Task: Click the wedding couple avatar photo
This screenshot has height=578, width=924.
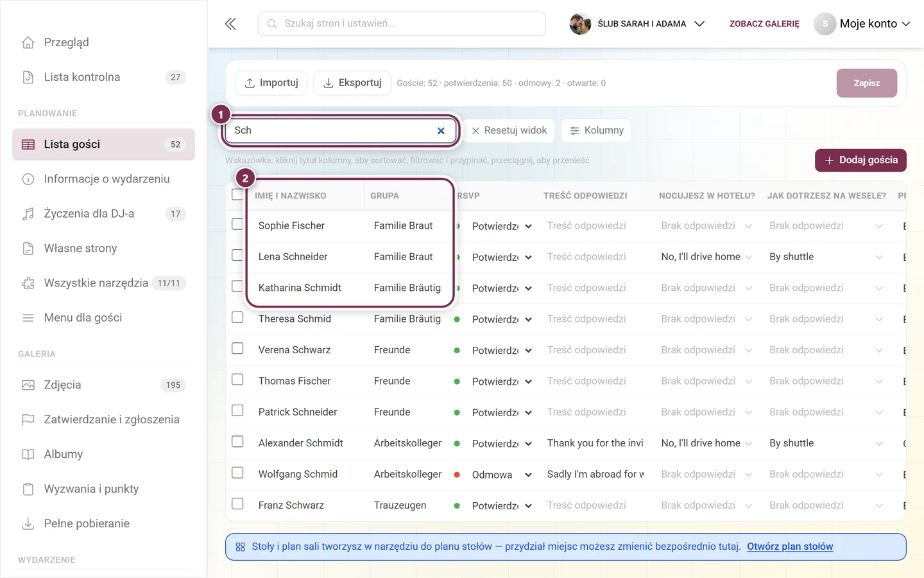Action: 580,24
